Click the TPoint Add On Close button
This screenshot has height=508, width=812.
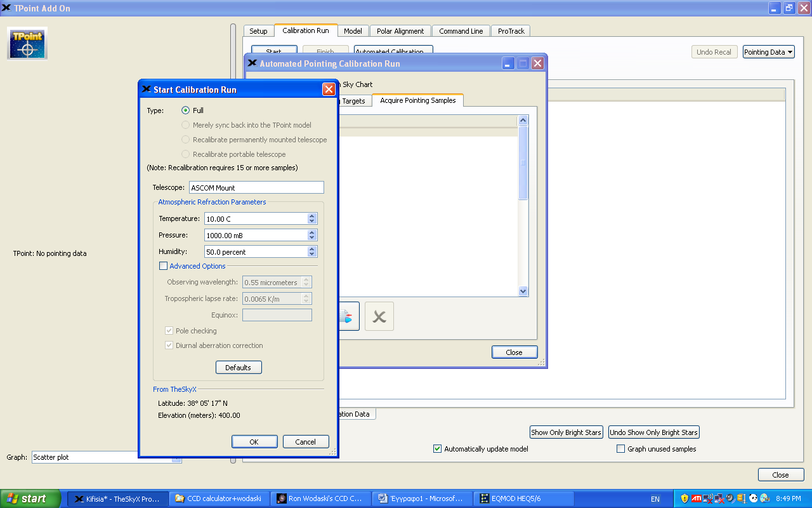click(781, 475)
